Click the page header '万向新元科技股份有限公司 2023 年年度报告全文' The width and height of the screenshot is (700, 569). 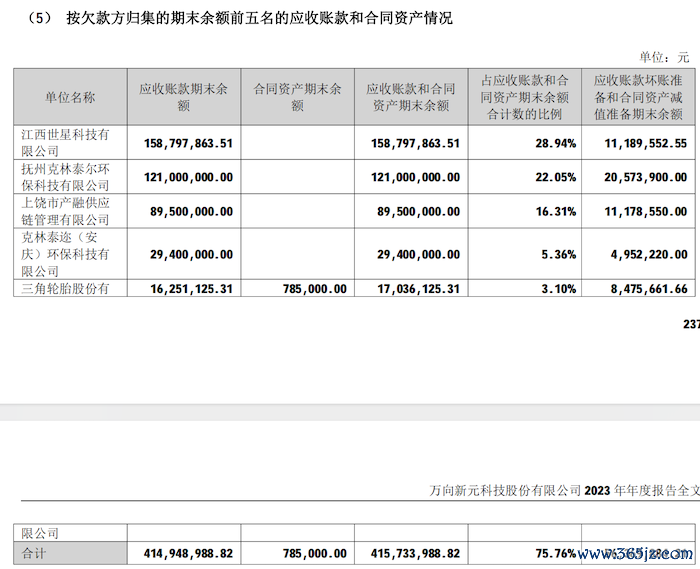tap(565, 490)
